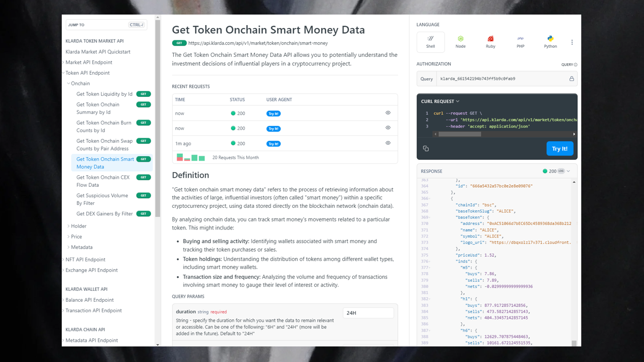Click the "priceUsd": 1.52 line
Viewport: 644px width, 362px height.
click(476, 255)
